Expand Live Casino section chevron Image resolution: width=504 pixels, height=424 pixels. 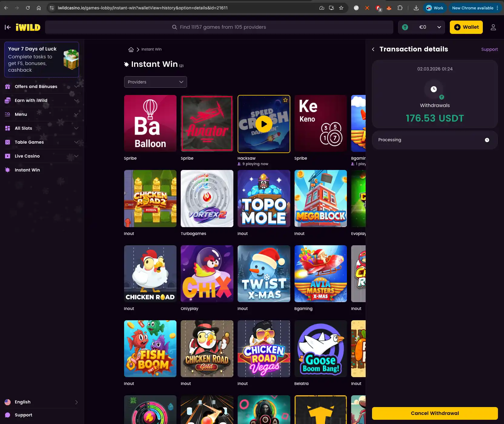[x=76, y=156]
